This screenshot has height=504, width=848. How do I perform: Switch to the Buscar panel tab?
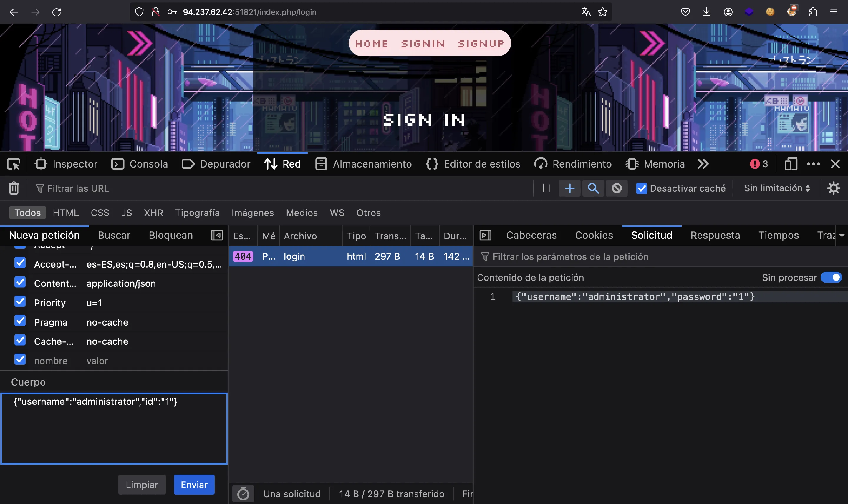(x=114, y=235)
